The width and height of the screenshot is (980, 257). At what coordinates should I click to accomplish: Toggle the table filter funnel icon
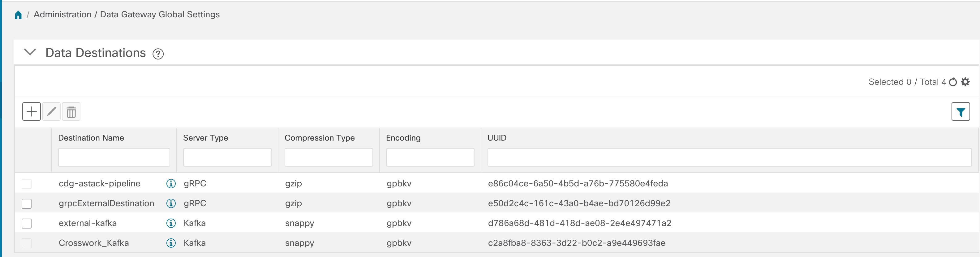[960, 112]
